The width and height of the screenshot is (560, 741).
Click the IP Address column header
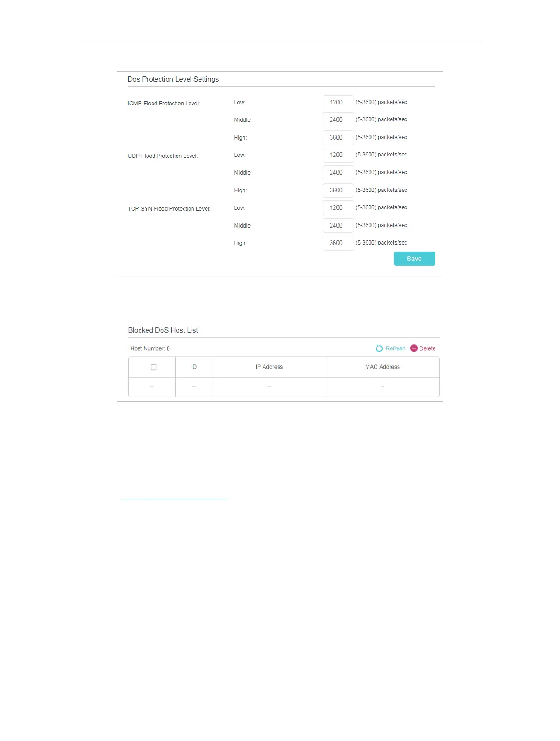pyautogui.click(x=269, y=367)
